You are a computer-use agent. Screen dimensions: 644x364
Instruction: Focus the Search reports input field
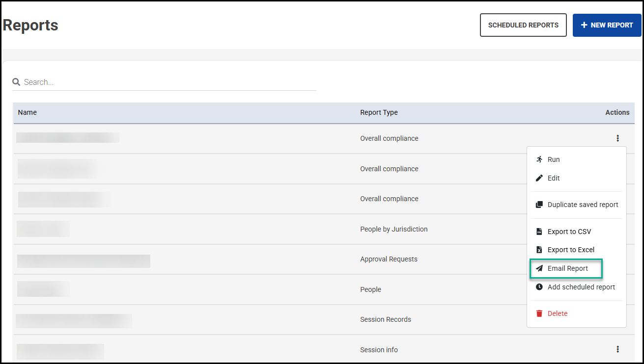click(167, 82)
